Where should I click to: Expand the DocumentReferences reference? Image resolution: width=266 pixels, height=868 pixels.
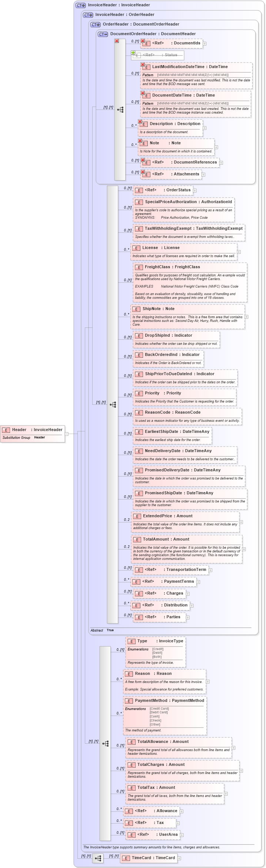(x=221, y=162)
